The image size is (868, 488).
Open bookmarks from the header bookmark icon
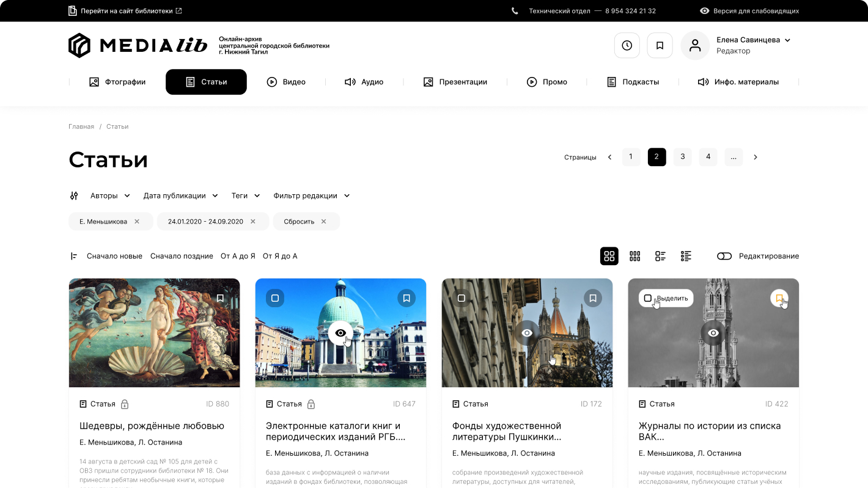click(x=660, y=45)
